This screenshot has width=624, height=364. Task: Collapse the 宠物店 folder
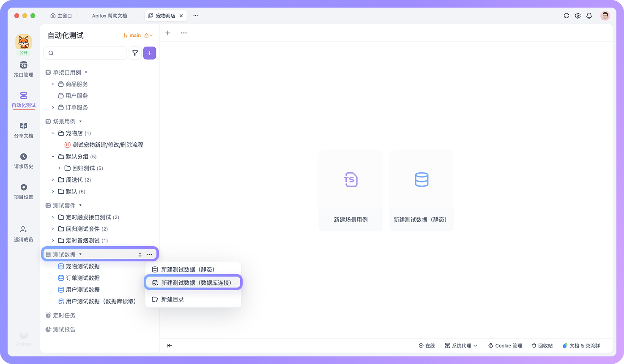click(53, 133)
